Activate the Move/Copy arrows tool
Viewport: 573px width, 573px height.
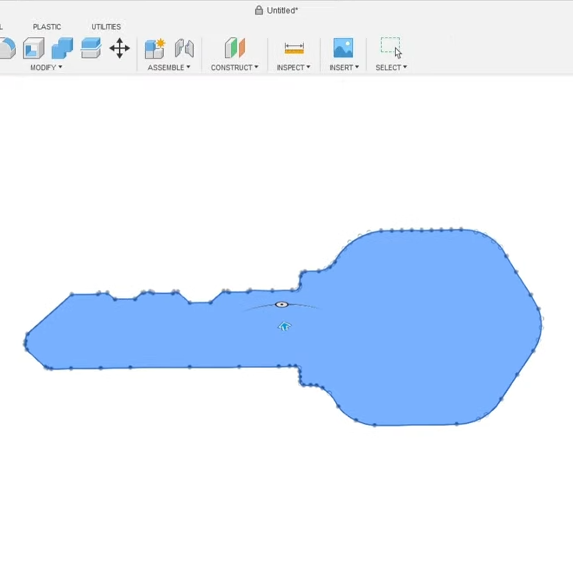point(119,48)
